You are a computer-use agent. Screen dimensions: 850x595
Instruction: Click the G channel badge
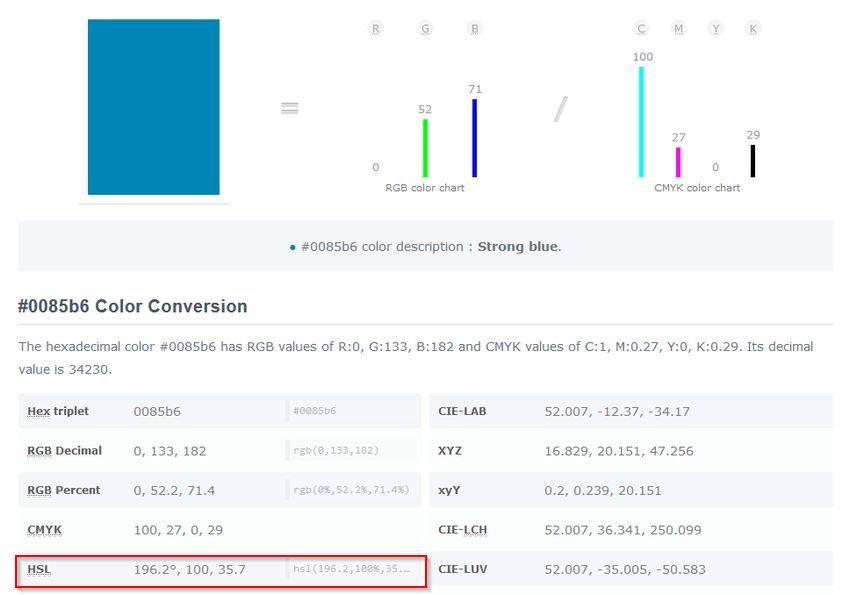(426, 29)
